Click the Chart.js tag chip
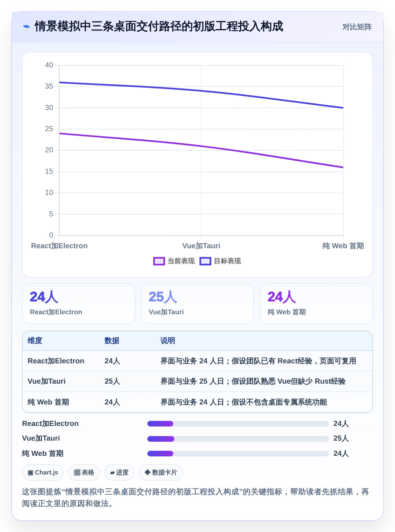The width and height of the screenshot is (395, 532). tap(43, 472)
